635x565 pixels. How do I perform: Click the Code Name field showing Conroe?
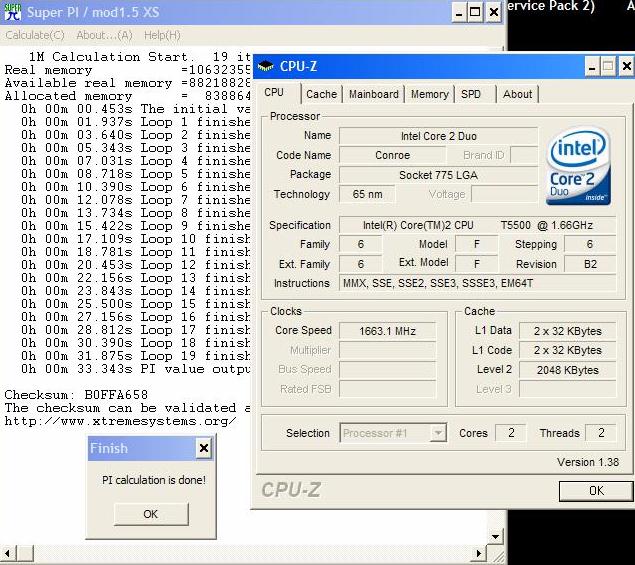coord(392,155)
